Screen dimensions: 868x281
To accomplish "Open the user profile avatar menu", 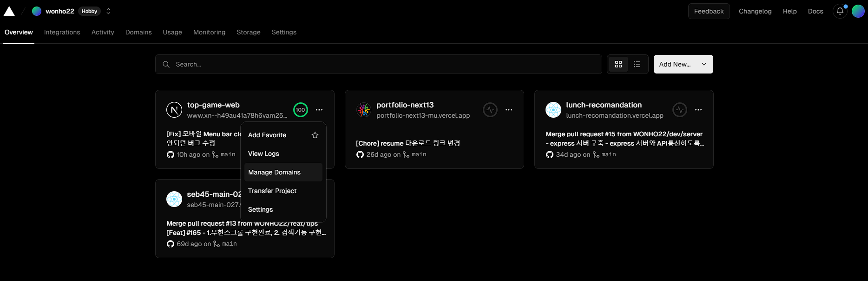I will click(x=858, y=11).
